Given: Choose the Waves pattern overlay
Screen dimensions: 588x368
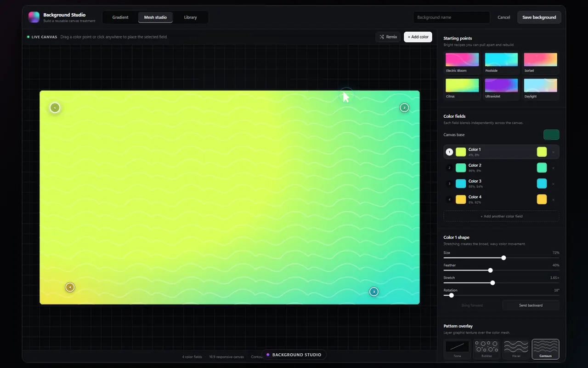Looking at the screenshot, I should tap(516, 349).
